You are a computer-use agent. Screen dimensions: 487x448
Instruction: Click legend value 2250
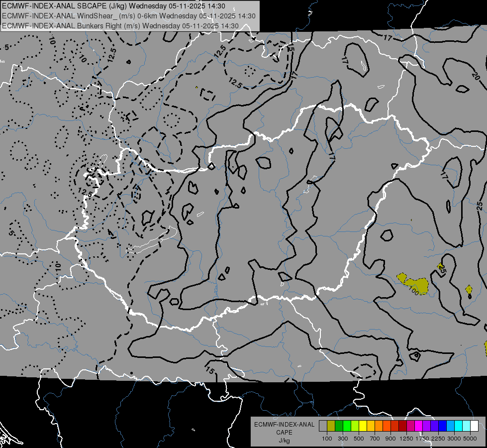[438, 439]
